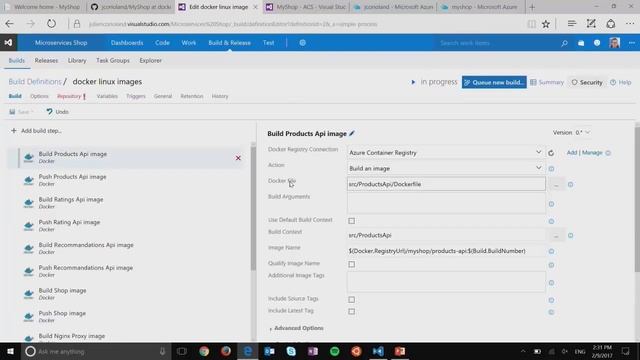The width and height of the screenshot is (640, 360).
Task: Open task Version dropdown
Action: click(582, 133)
